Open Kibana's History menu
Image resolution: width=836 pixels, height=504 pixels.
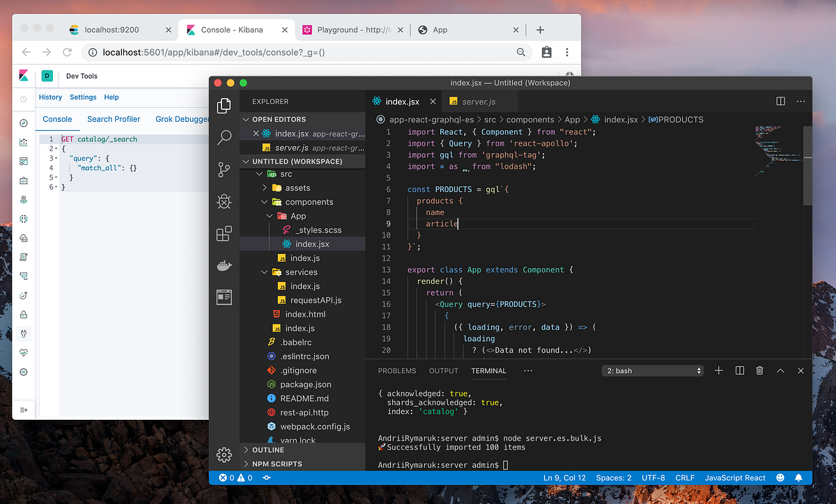(x=49, y=97)
